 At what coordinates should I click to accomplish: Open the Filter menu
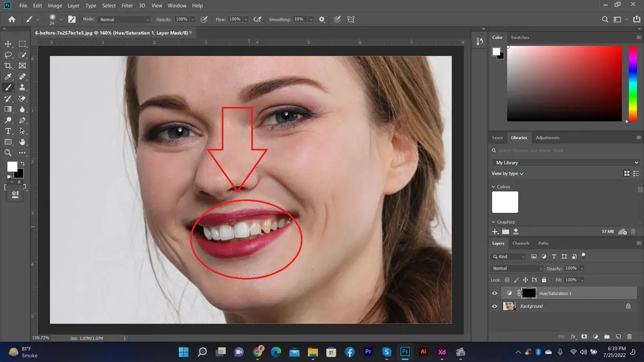coord(127,6)
